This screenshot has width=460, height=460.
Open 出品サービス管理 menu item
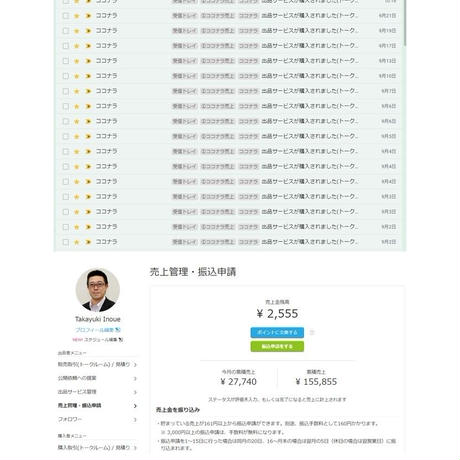tap(97, 392)
